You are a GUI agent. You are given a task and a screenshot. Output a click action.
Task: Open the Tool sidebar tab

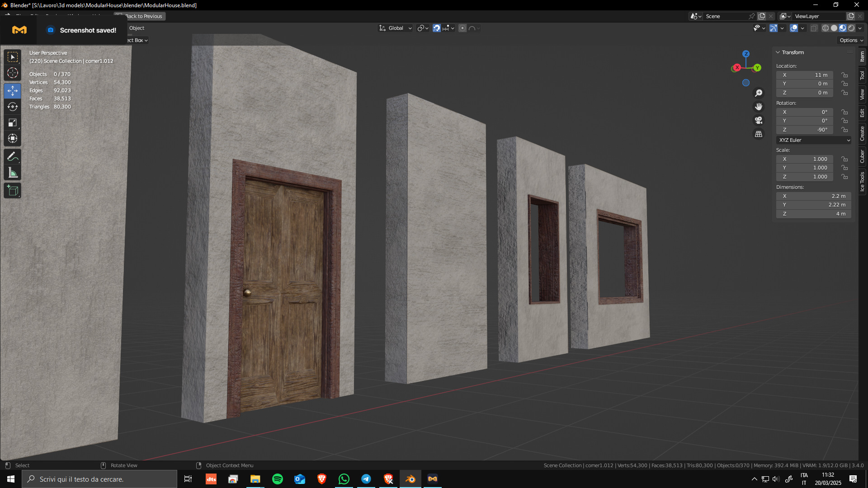[863, 75]
